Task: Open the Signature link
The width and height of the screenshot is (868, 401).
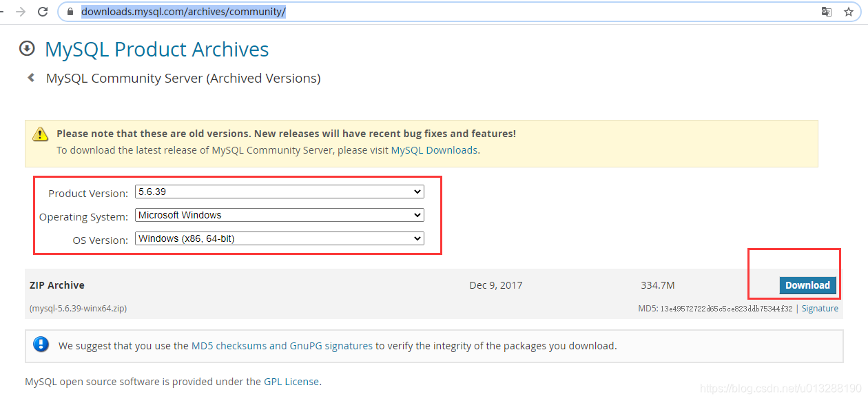Action: [820, 309]
